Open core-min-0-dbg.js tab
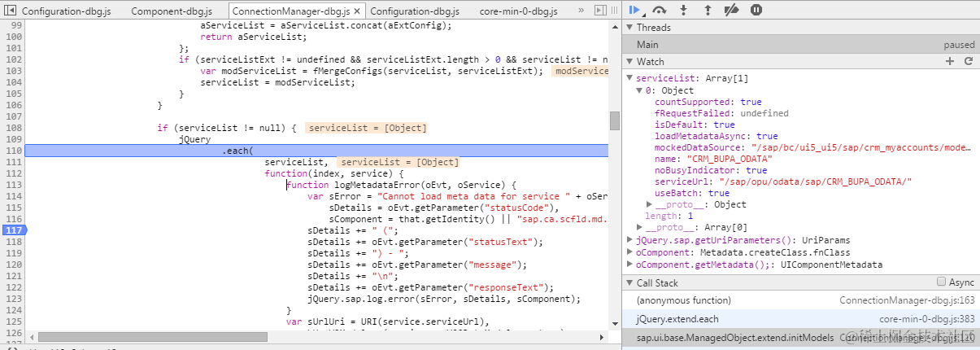The height and width of the screenshot is (350, 980). click(517, 11)
